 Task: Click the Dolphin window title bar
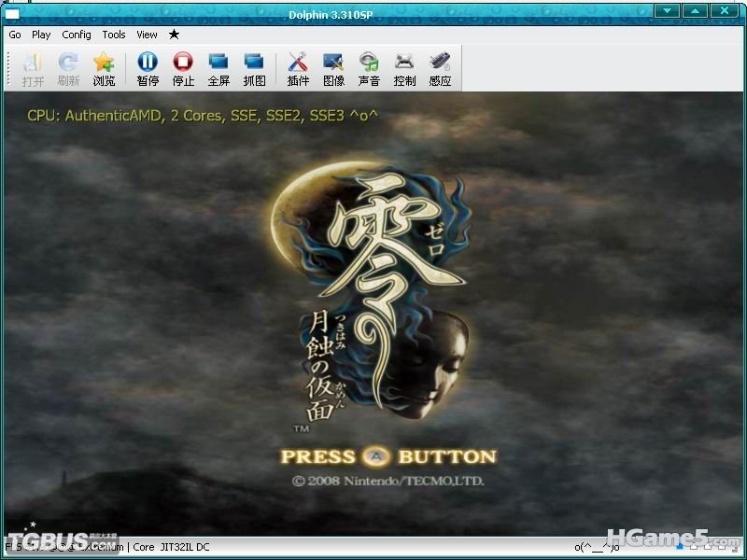pos(373,10)
